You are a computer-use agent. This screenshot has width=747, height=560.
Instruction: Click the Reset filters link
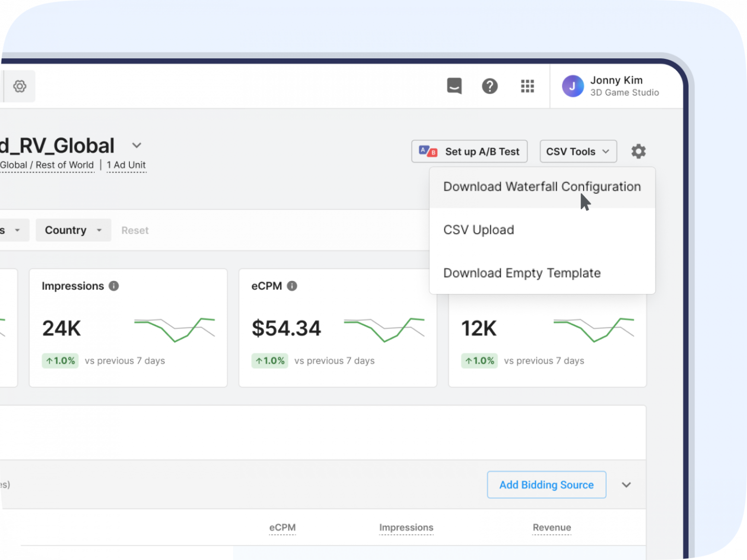pyautogui.click(x=135, y=230)
